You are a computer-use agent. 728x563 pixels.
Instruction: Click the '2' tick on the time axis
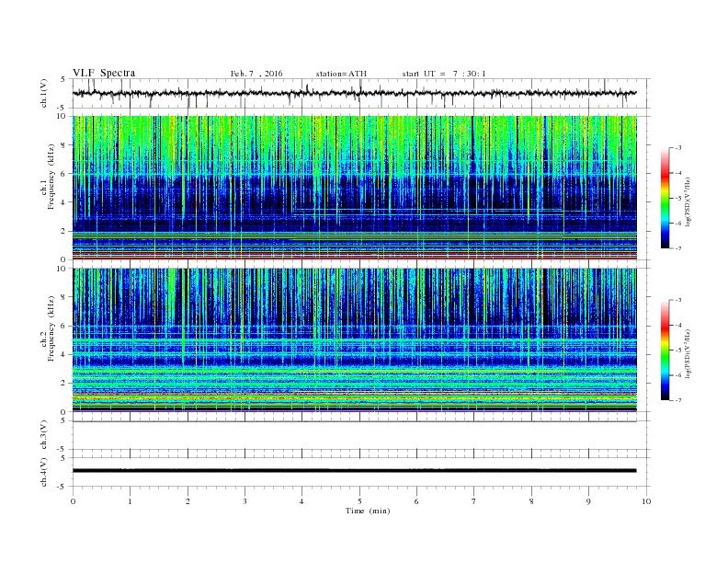188,501
